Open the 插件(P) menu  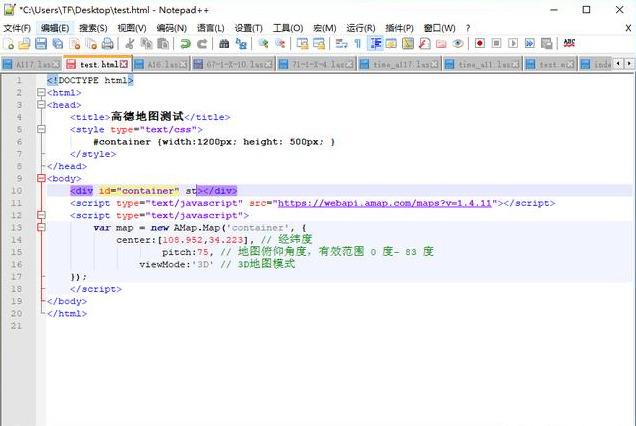[x=399, y=28]
